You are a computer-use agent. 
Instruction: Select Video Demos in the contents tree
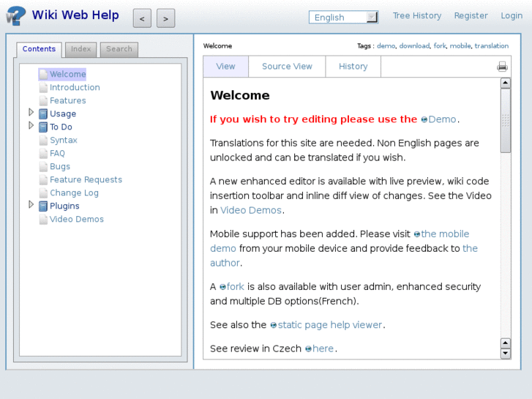pos(77,220)
